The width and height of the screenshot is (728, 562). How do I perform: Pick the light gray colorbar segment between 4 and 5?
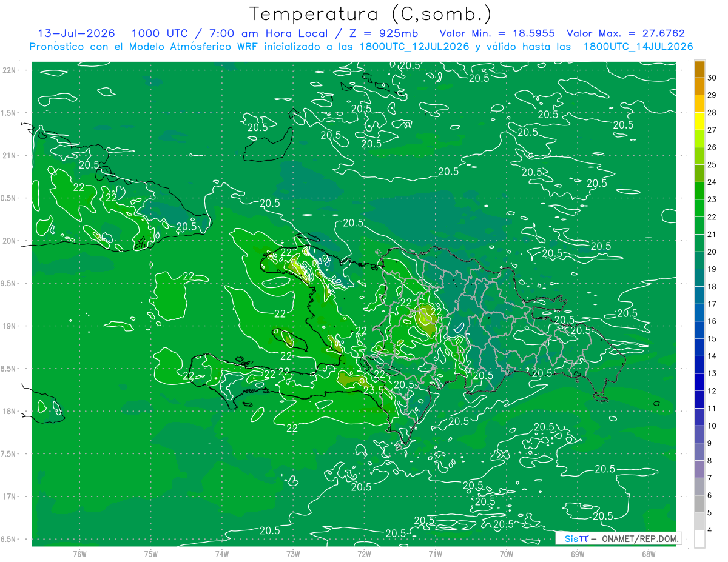pos(699,522)
